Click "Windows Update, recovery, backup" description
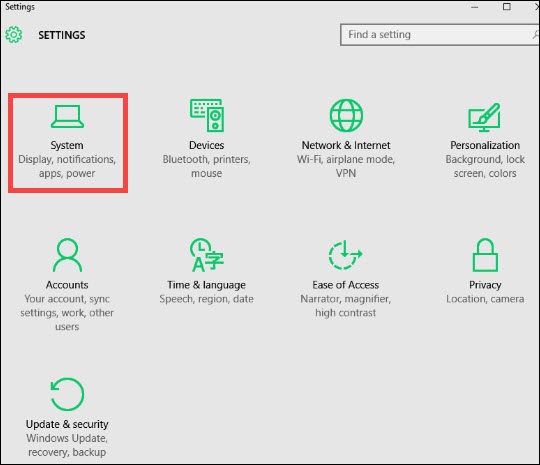This screenshot has height=465, width=540. (x=67, y=445)
